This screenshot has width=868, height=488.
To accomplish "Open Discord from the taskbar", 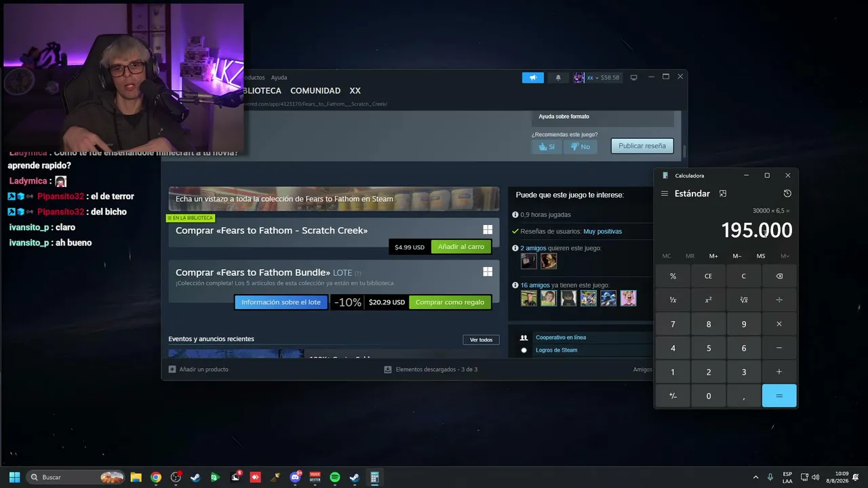I will pos(296,477).
